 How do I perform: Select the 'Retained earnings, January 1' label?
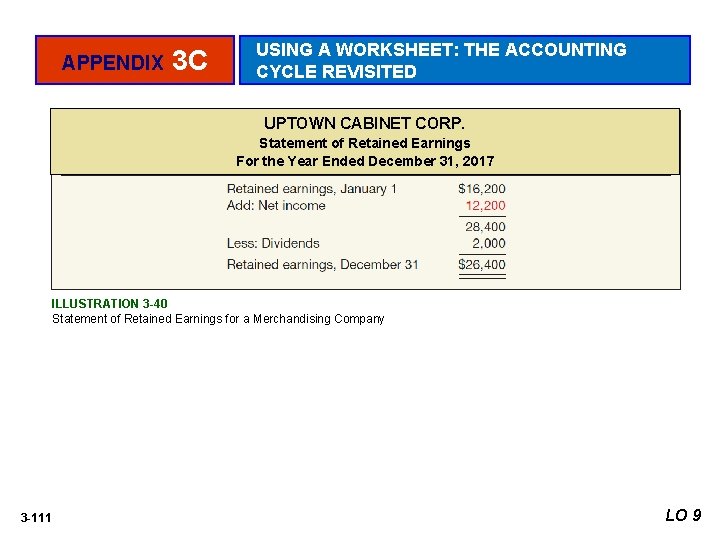pyautogui.click(x=312, y=189)
